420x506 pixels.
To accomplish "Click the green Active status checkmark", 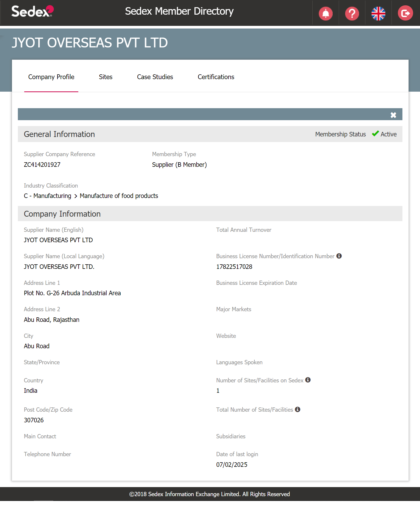I will tap(375, 134).
